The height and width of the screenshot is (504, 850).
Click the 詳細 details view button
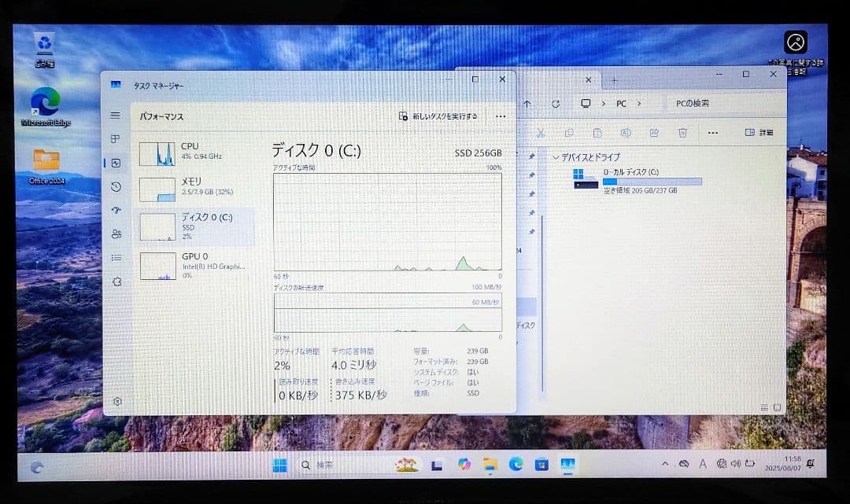[760, 134]
